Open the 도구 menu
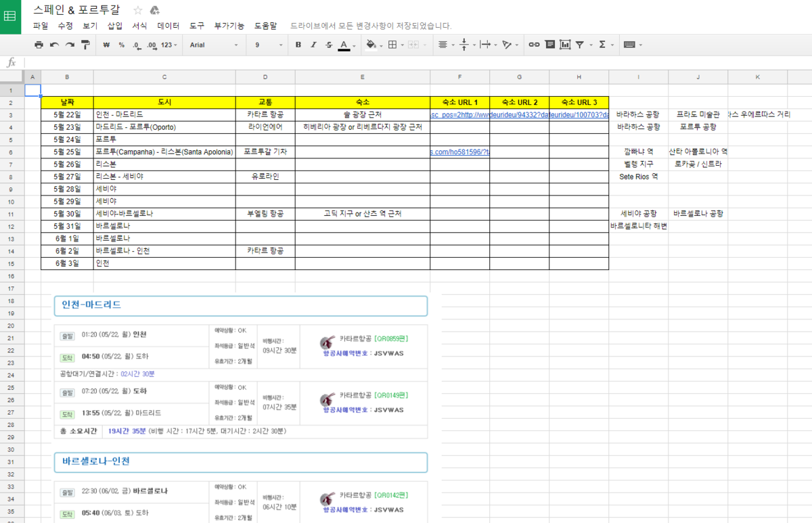The width and height of the screenshot is (812, 523). click(197, 26)
